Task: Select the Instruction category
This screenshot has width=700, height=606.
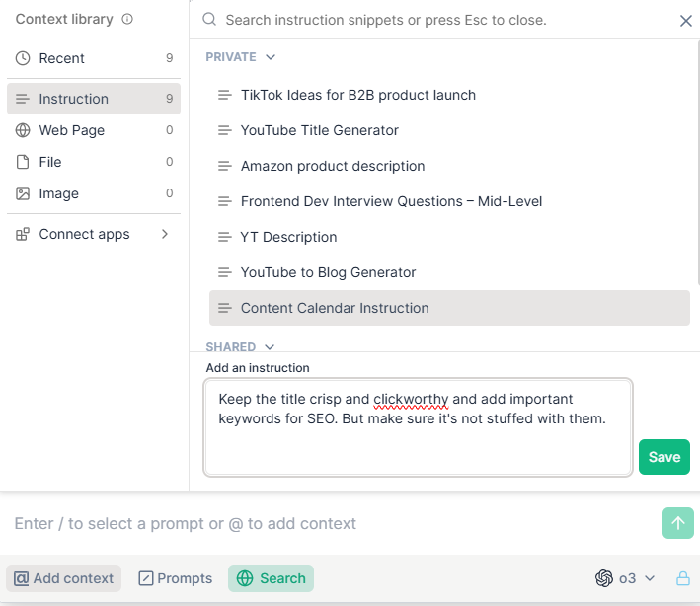Action: click(x=94, y=99)
